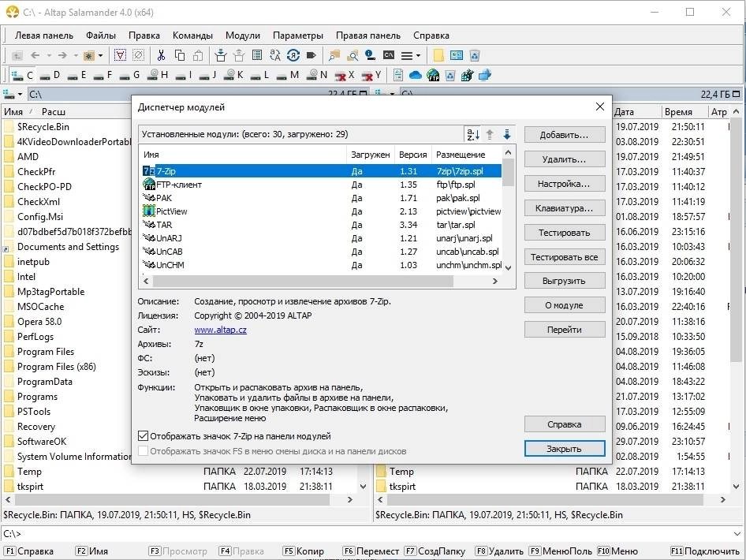The image size is (746, 560).
Task: Sort modules by Версия column header
Action: coord(412,155)
